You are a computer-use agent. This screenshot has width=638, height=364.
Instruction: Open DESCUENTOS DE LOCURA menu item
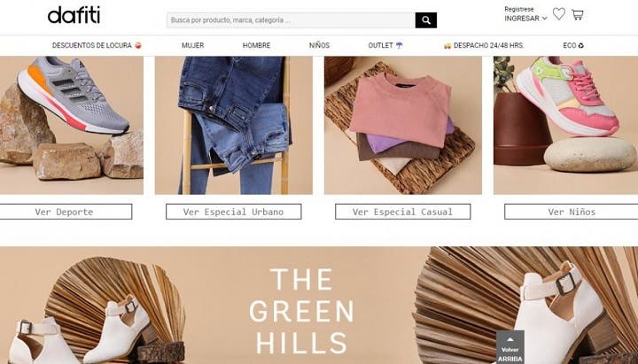97,45
